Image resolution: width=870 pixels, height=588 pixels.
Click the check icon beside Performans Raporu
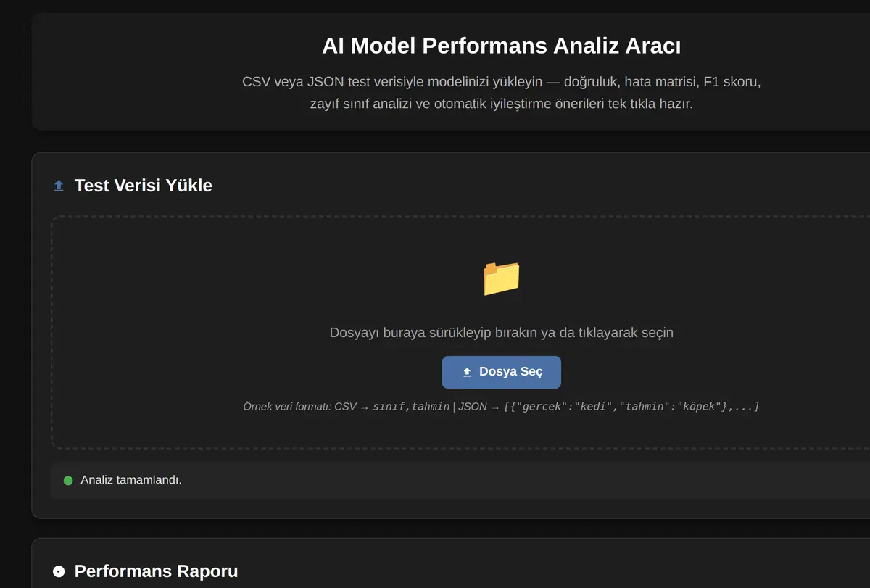(x=59, y=571)
